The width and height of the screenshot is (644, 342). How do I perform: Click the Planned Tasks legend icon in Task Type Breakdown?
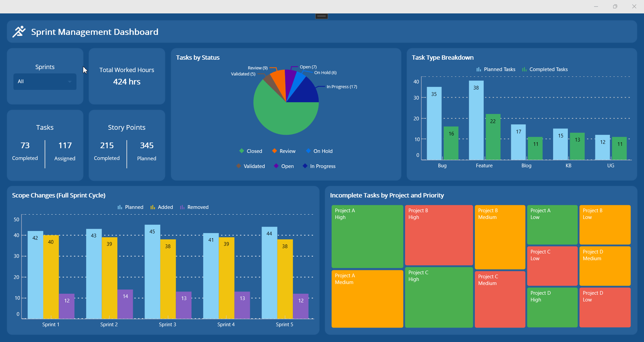click(478, 69)
